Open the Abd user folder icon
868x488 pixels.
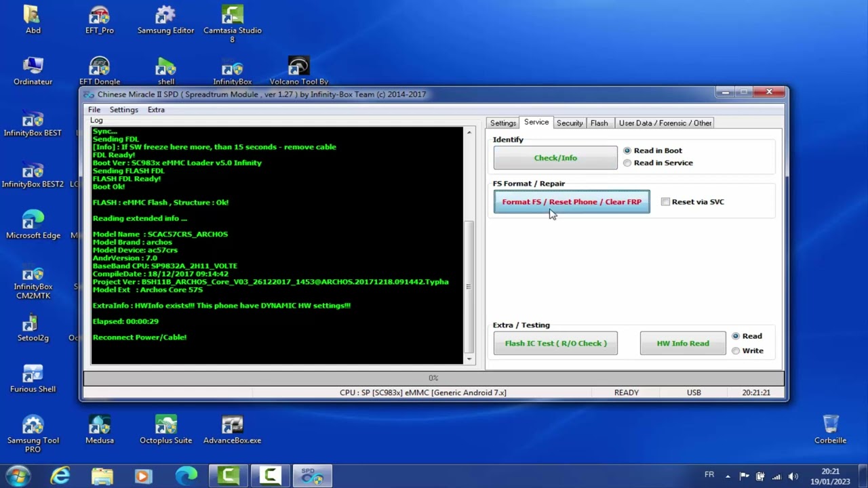point(33,19)
